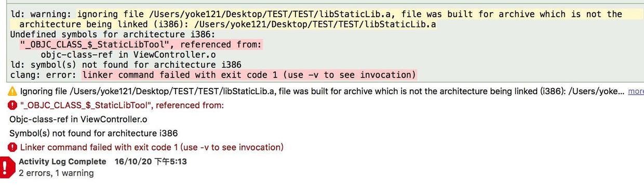Click the large red Activity Log error badge

point(7,167)
